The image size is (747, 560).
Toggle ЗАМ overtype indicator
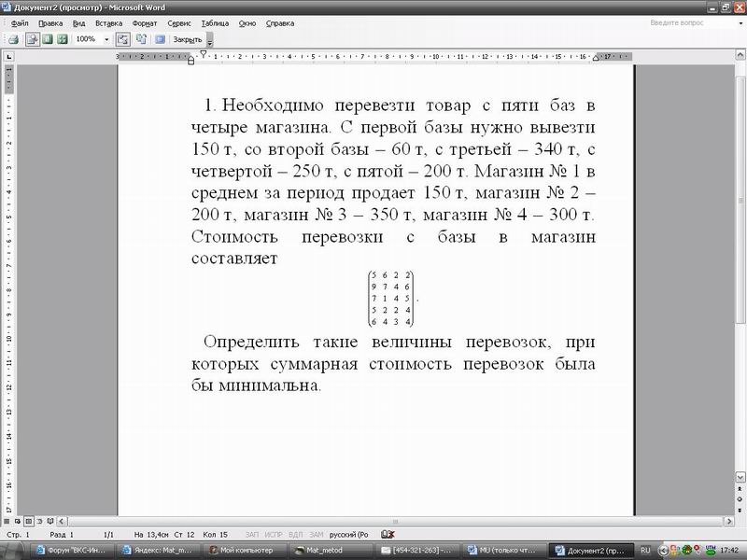click(x=317, y=535)
